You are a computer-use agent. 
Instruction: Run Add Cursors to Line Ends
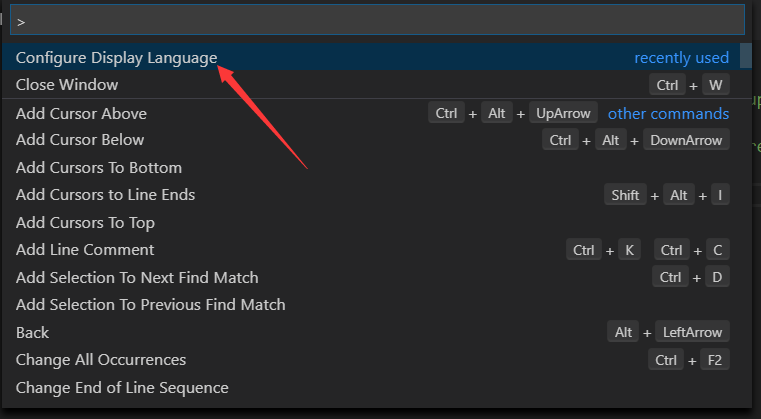point(105,195)
